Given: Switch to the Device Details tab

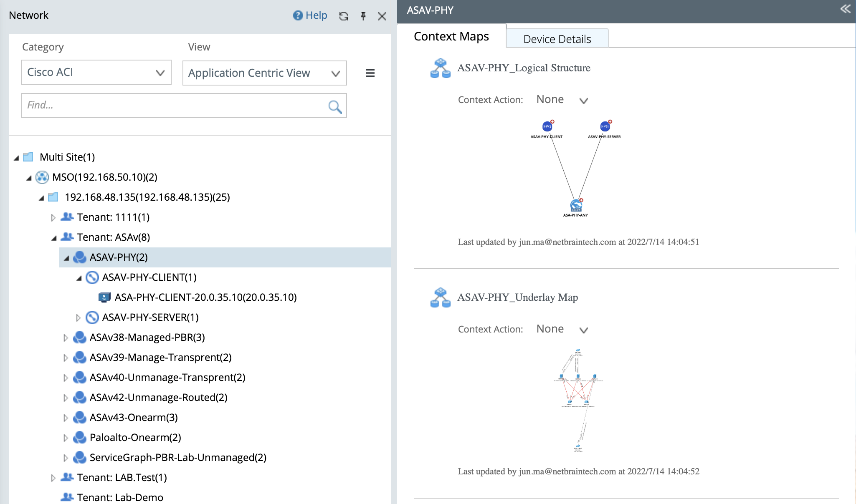Looking at the screenshot, I should (x=557, y=38).
